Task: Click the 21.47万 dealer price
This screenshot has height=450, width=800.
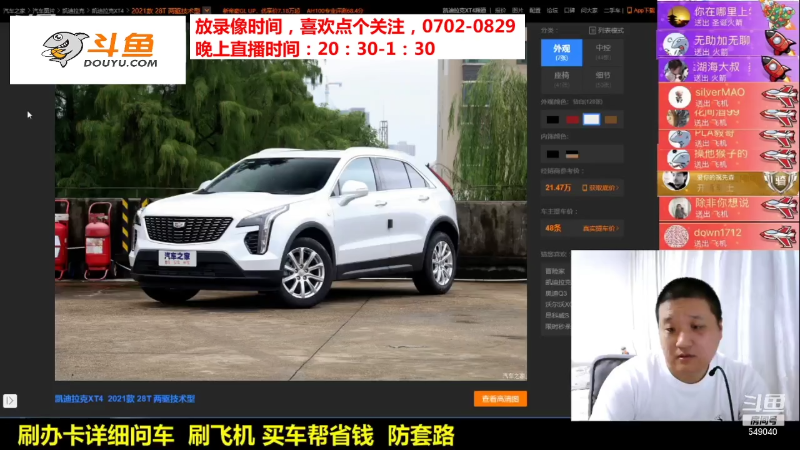Action: click(558, 188)
